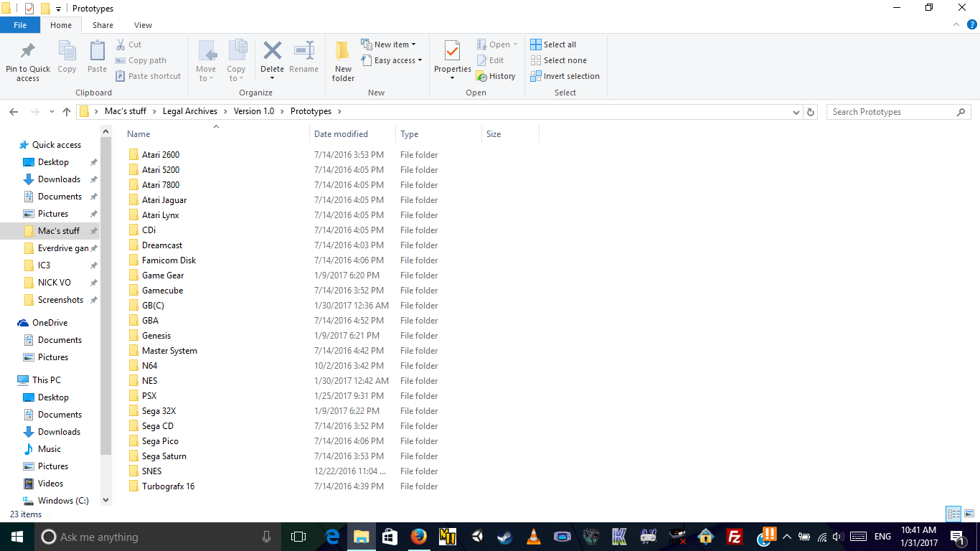Click the Back navigation arrow
Screen dimensions: 980x551
(x=14, y=112)
